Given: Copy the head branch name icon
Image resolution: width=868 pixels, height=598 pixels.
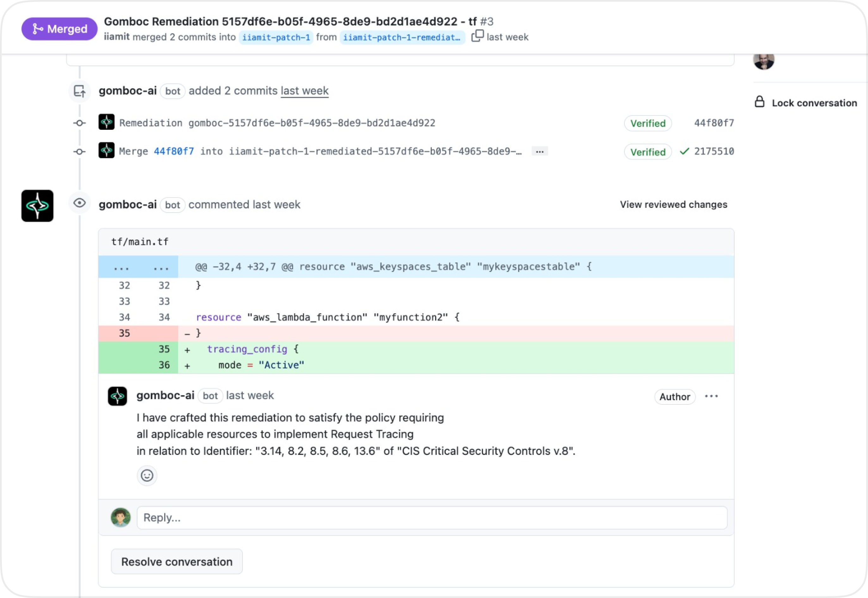Looking at the screenshot, I should [x=477, y=36].
